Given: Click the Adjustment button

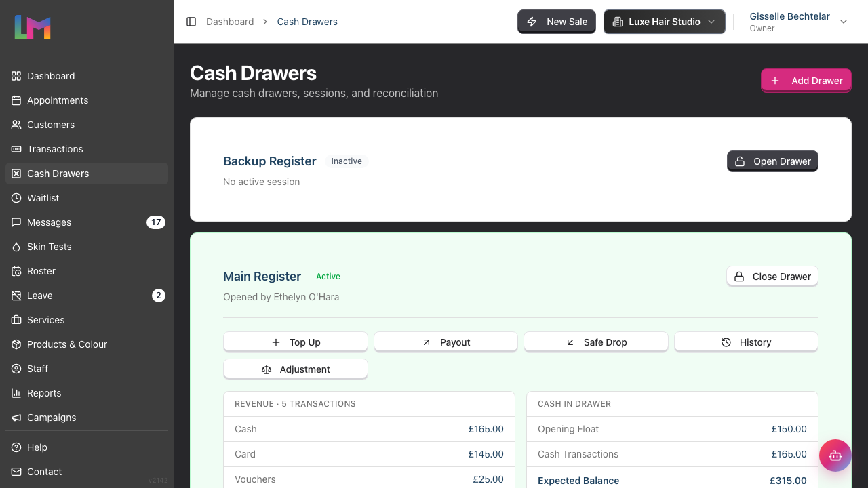Looking at the screenshot, I should (x=296, y=369).
